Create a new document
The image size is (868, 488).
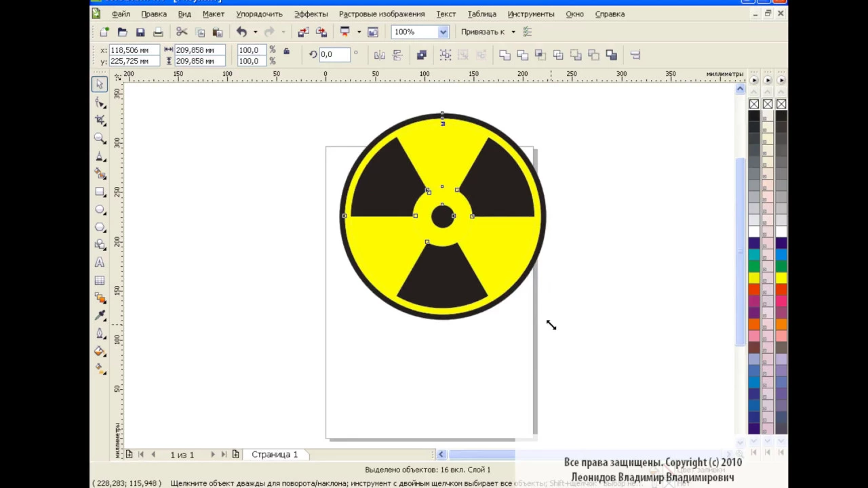point(104,32)
